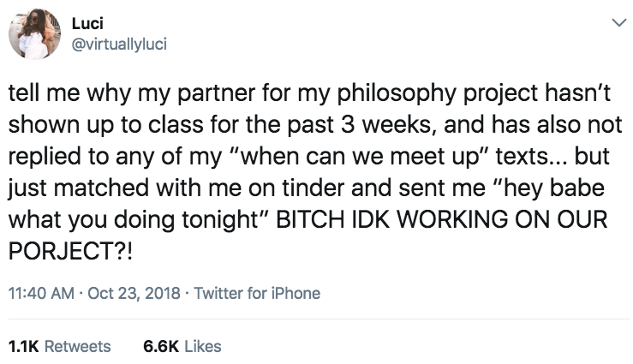This screenshot has height=364, width=633.
Task: View the 1.1K Retweets list
Action: point(59,346)
